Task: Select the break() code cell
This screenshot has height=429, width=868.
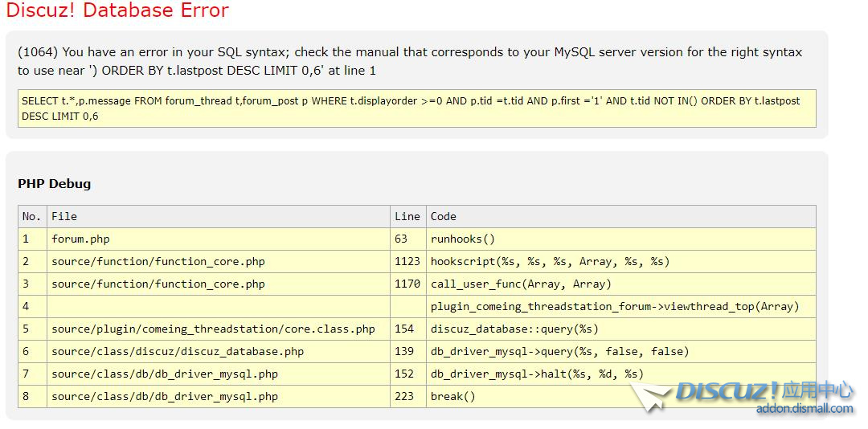Action: 453,396
